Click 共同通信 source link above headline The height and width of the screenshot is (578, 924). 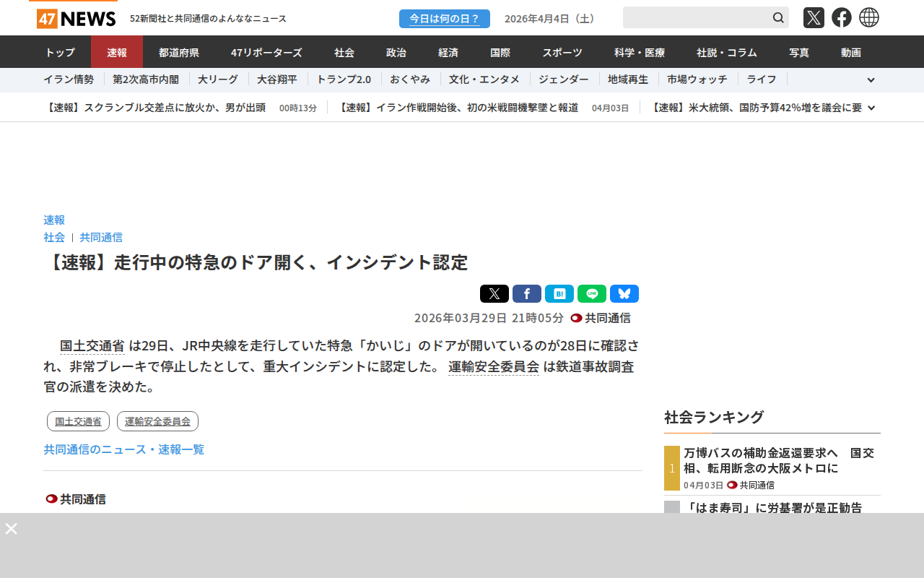coord(101,237)
